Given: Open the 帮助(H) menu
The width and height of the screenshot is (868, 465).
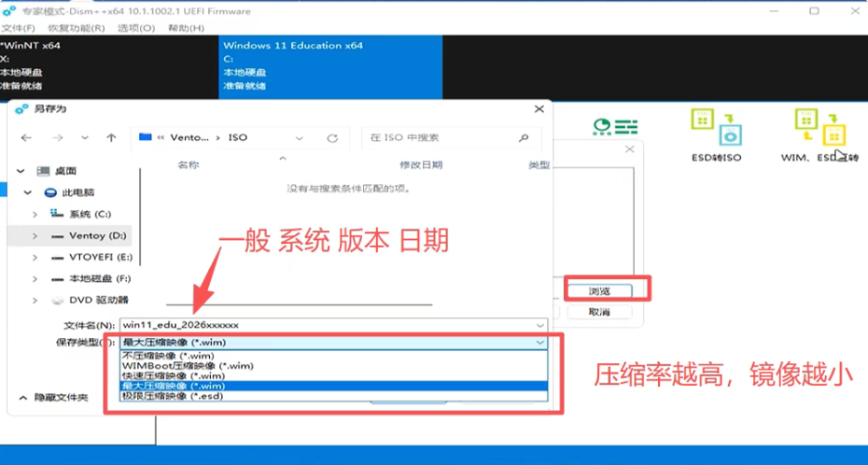Looking at the screenshot, I should [186, 28].
